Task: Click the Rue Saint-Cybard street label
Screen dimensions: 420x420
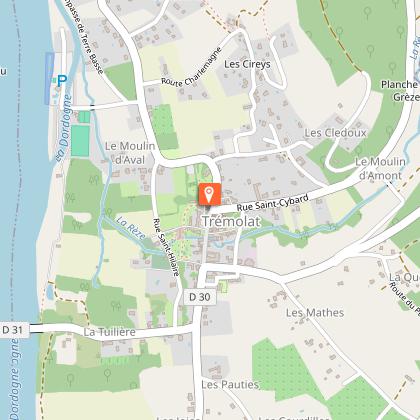Action: click(273, 203)
